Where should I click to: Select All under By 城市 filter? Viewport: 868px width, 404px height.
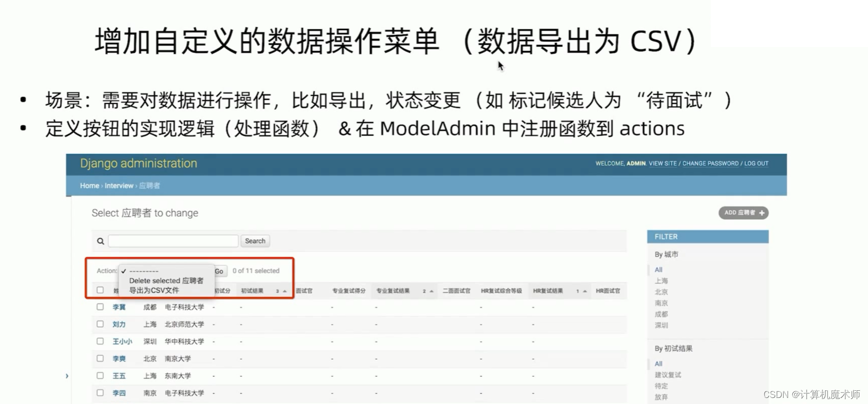tap(658, 270)
